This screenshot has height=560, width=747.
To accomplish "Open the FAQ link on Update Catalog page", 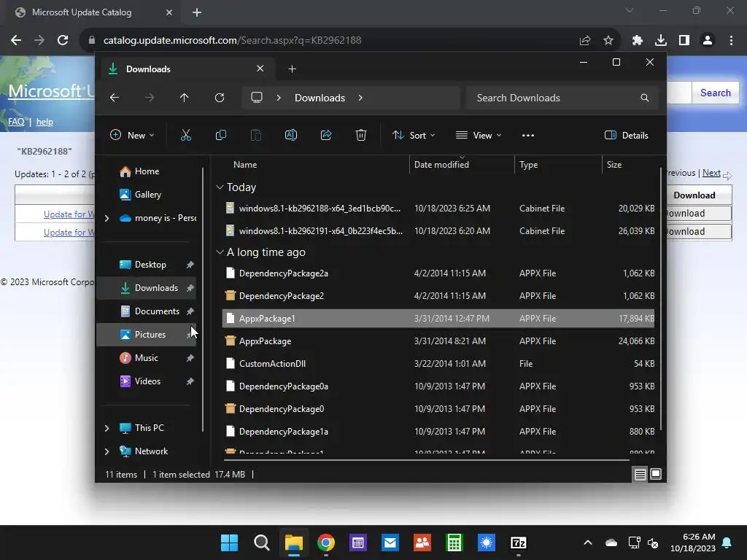I will (16, 122).
